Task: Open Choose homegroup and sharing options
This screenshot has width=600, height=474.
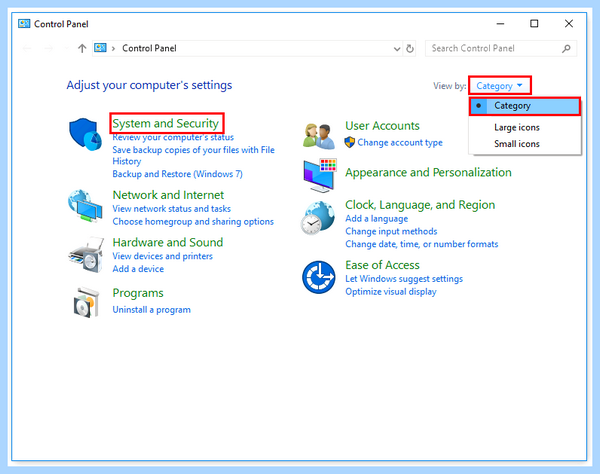Action: (x=193, y=222)
